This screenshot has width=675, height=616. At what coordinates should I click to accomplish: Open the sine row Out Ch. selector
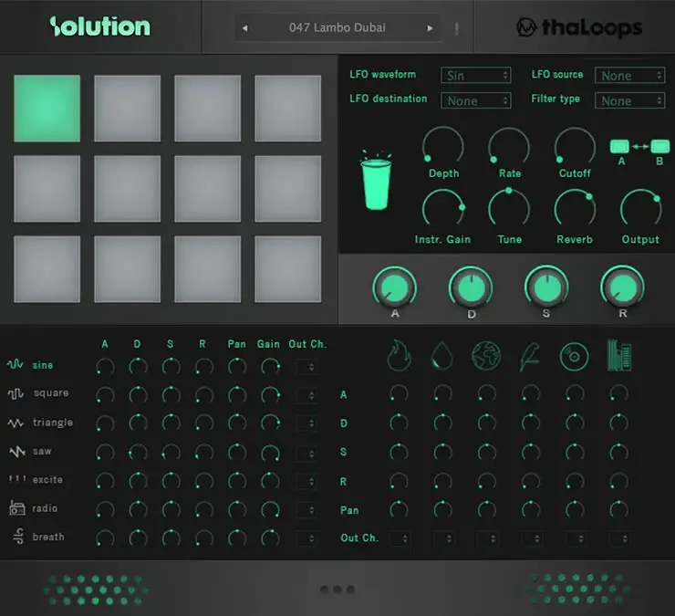306,367
